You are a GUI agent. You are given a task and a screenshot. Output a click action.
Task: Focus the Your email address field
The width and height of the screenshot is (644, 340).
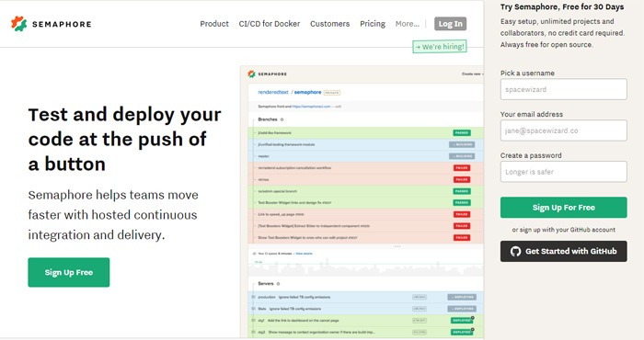(563, 130)
